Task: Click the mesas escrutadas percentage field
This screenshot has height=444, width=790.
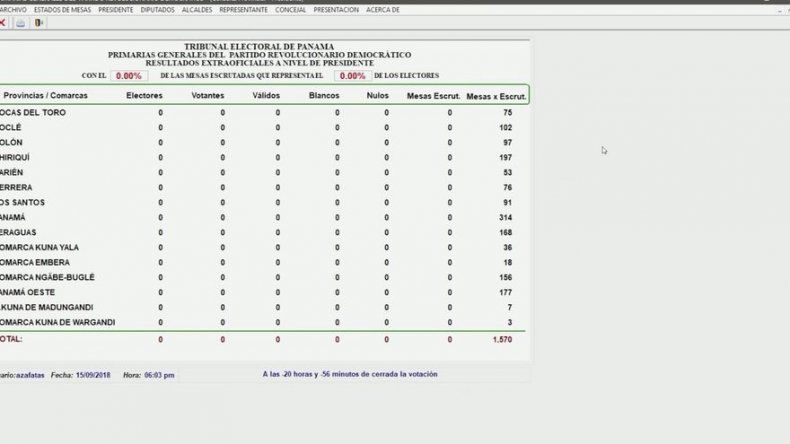Action: [129, 76]
